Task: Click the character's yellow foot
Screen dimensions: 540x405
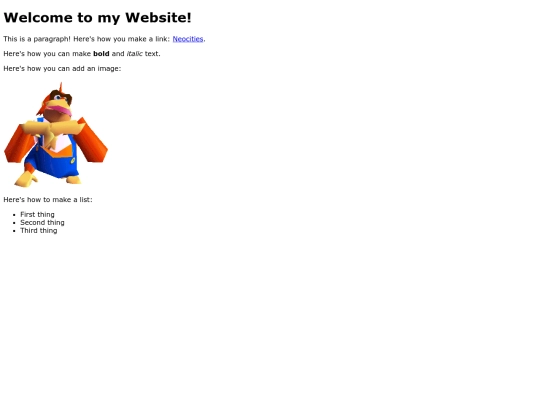Action: click(26, 179)
